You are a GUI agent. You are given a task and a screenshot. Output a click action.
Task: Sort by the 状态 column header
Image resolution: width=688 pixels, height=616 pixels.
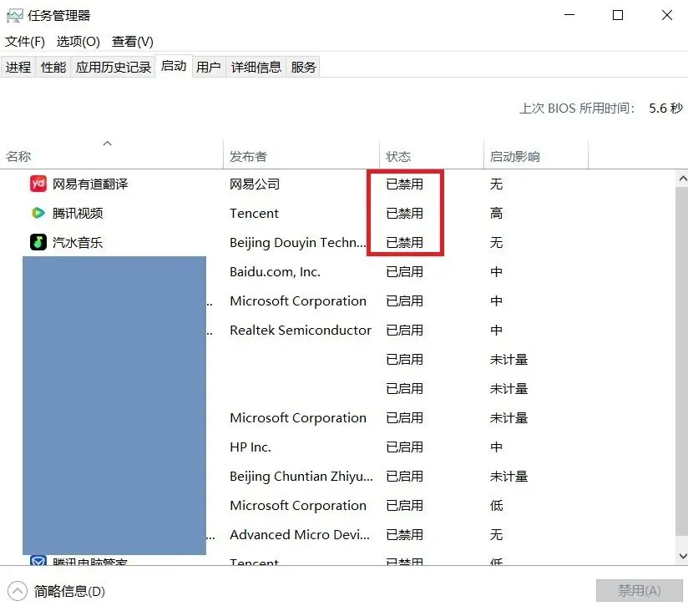point(432,154)
